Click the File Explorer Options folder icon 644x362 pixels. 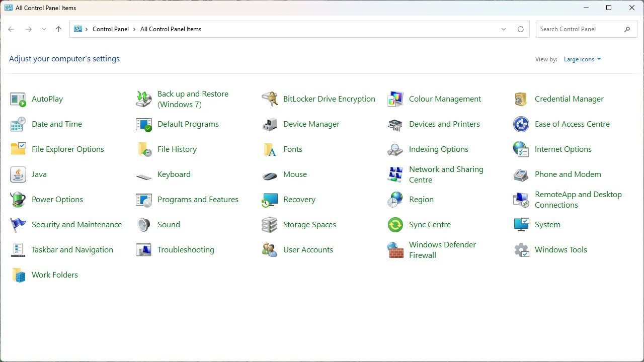18,149
